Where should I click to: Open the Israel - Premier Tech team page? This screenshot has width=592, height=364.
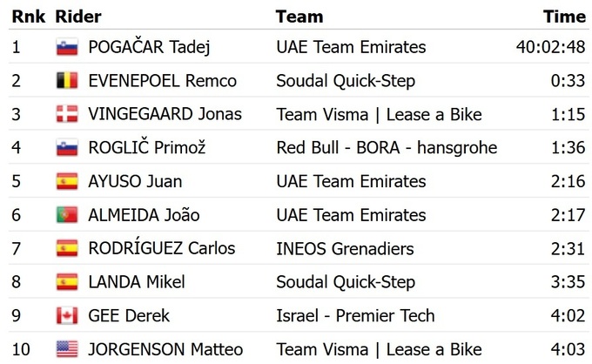tap(355, 316)
